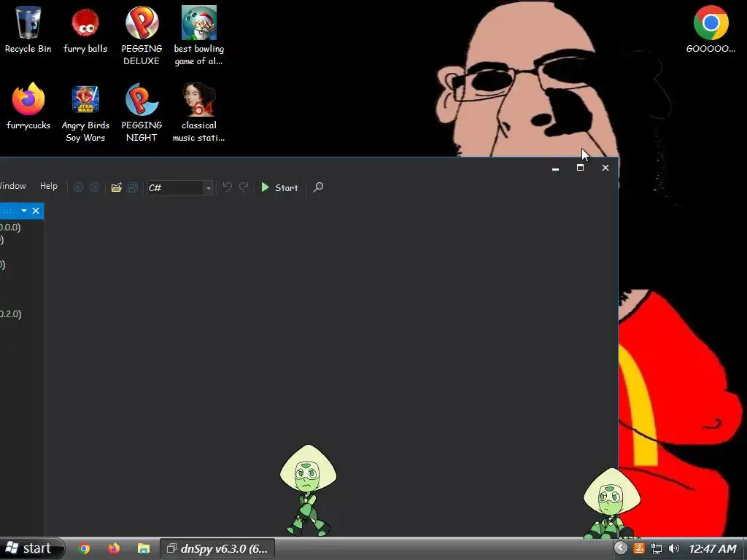Viewport: 747px width, 560px height.
Task: Launch Chrome from the taskbar
Action: click(85, 548)
